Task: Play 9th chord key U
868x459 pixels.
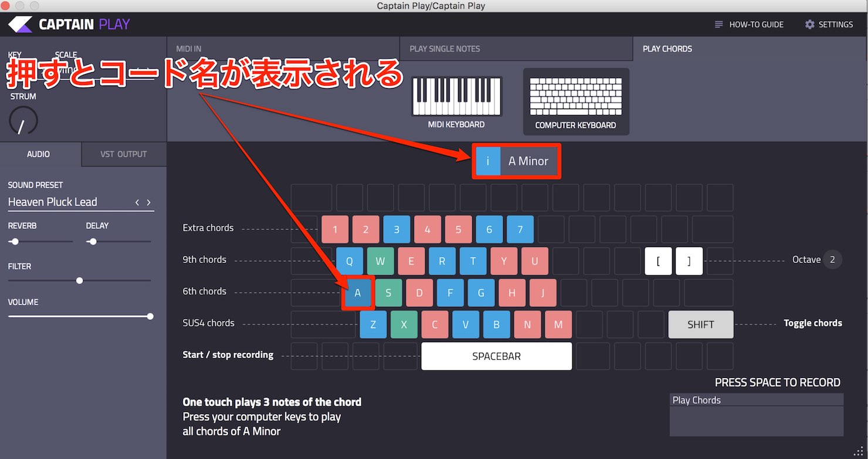Action: pyautogui.click(x=535, y=261)
